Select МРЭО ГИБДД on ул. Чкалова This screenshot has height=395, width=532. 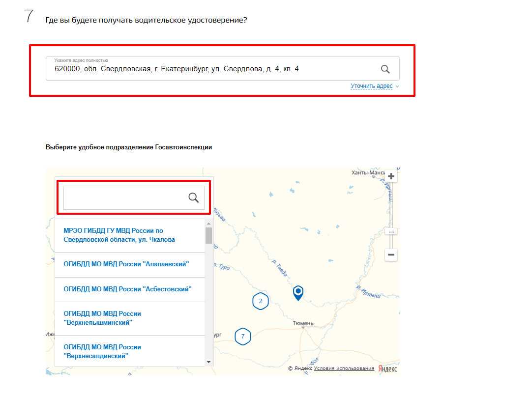(x=119, y=235)
